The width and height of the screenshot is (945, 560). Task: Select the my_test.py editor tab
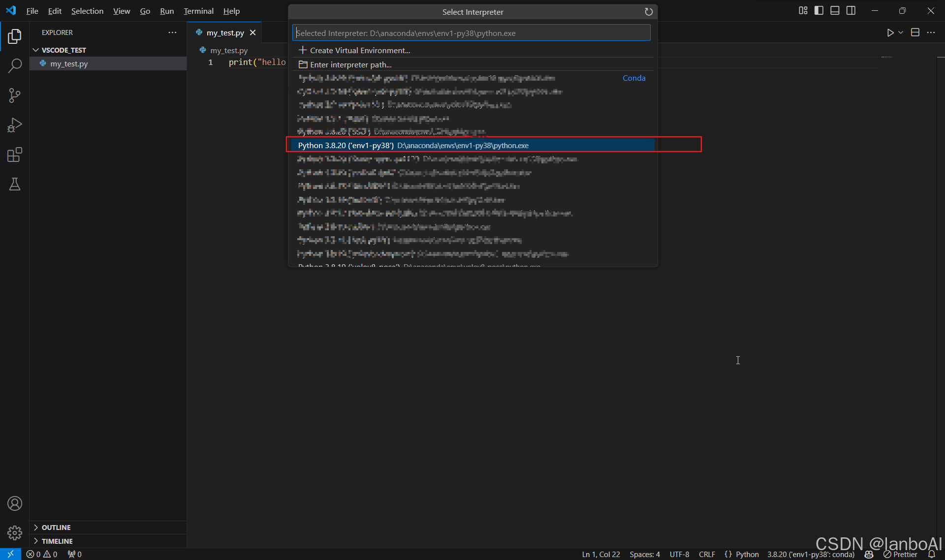point(225,32)
